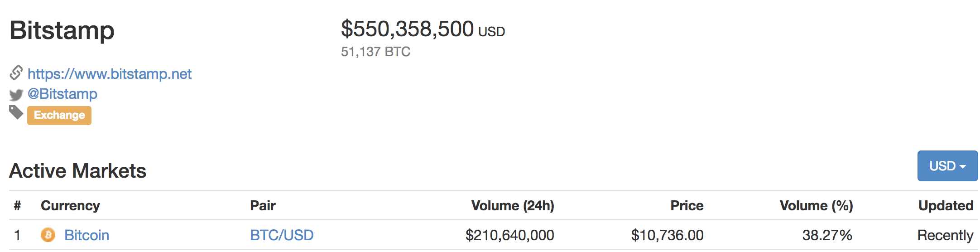Open the BTC/USD pair link
This screenshot has height=252, width=980.
(x=282, y=235)
